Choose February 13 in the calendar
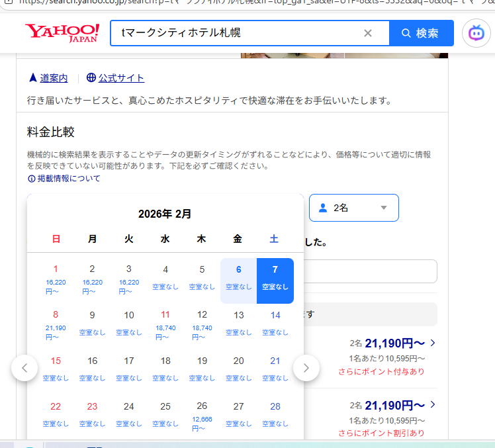 [239, 326]
